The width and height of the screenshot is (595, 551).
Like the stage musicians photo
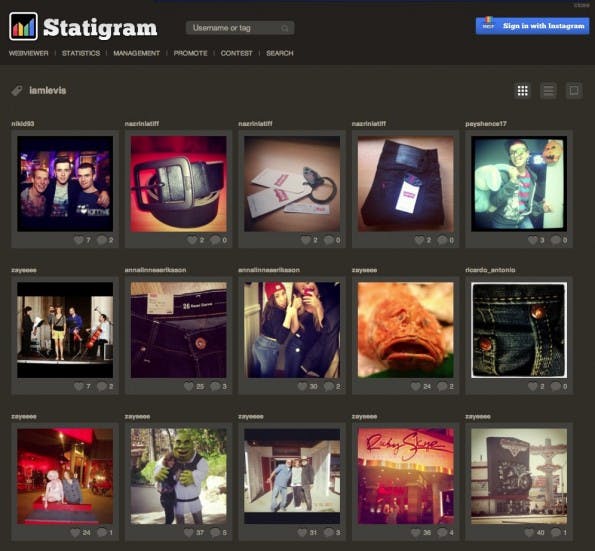[79, 387]
